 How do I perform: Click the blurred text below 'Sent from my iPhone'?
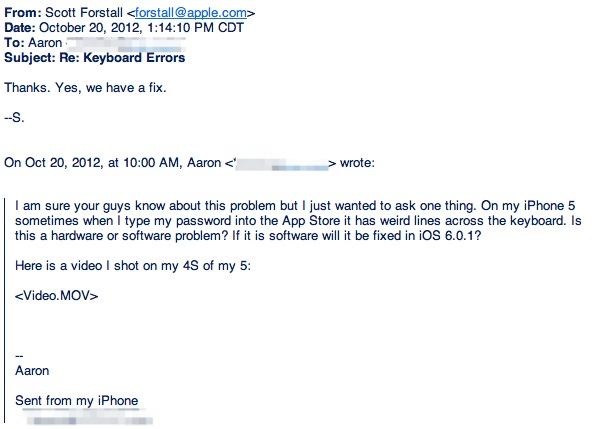point(88,419)
